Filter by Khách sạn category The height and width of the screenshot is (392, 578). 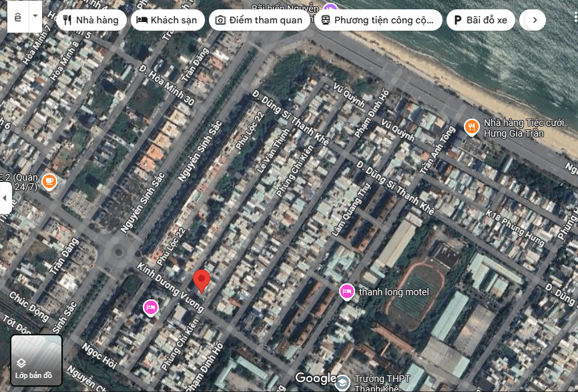tap(168, 20)
